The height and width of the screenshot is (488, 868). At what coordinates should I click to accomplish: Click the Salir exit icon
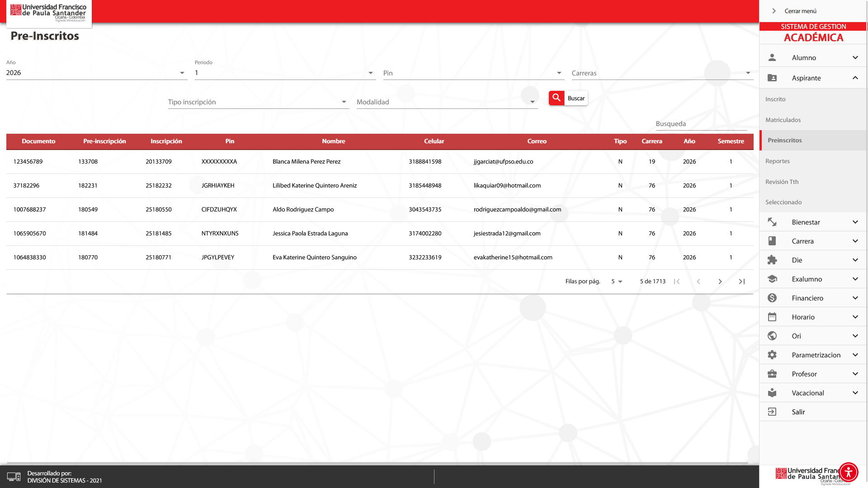tap(772, 412)
